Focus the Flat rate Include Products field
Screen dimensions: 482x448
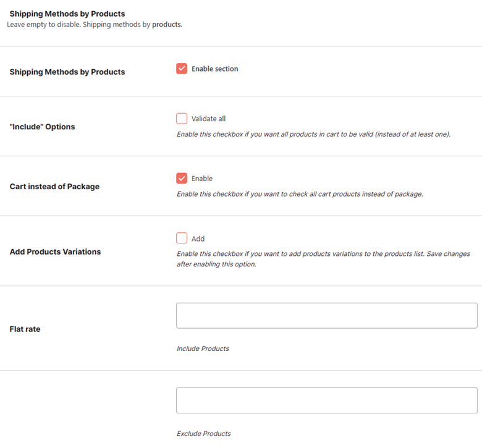point(327,316)
